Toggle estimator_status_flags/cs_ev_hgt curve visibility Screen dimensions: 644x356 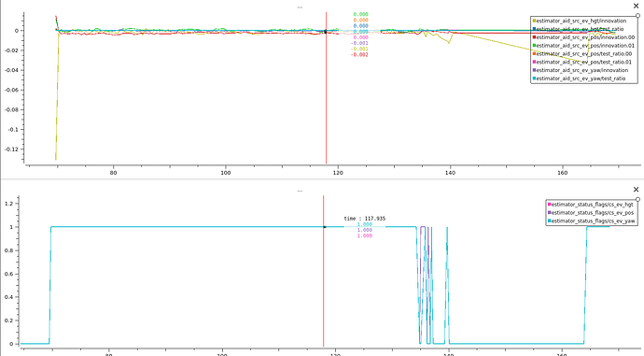tap(590, 205)
